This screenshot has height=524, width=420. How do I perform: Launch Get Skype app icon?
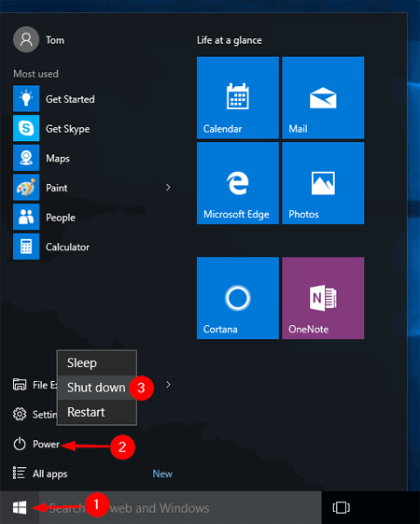(x=26, y=128)
